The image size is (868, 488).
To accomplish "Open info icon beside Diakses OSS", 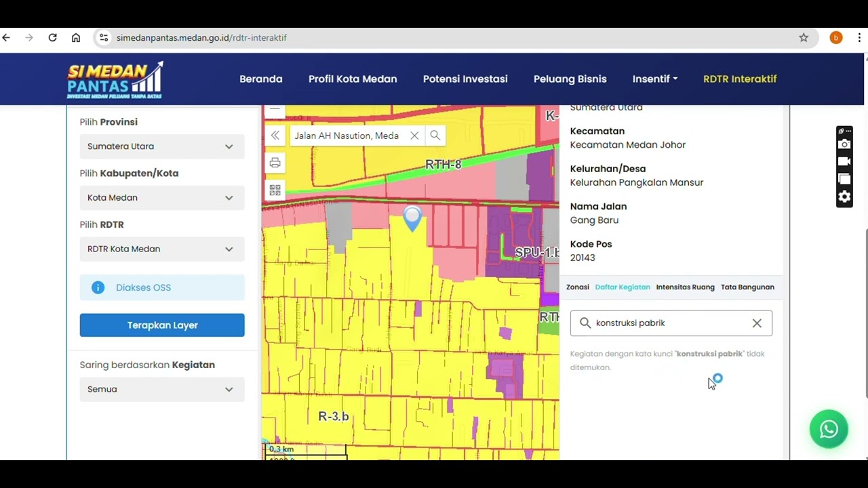I will pyautogui.click(x=98, y=287).
